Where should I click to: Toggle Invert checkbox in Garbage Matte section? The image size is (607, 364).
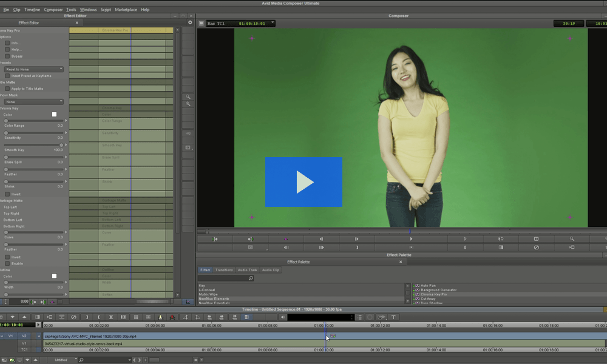click(7, 257)
